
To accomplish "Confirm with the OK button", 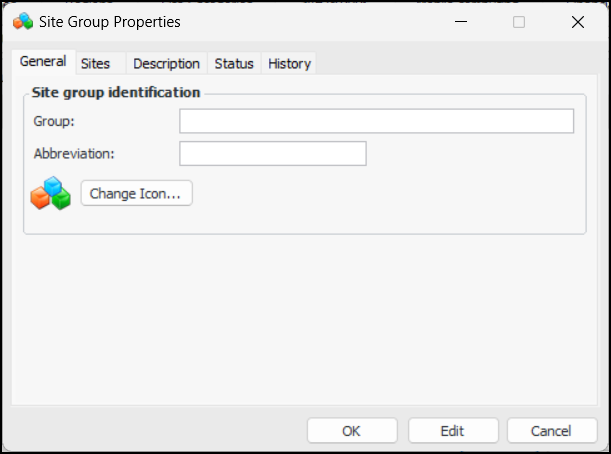I will coord(351,431).
